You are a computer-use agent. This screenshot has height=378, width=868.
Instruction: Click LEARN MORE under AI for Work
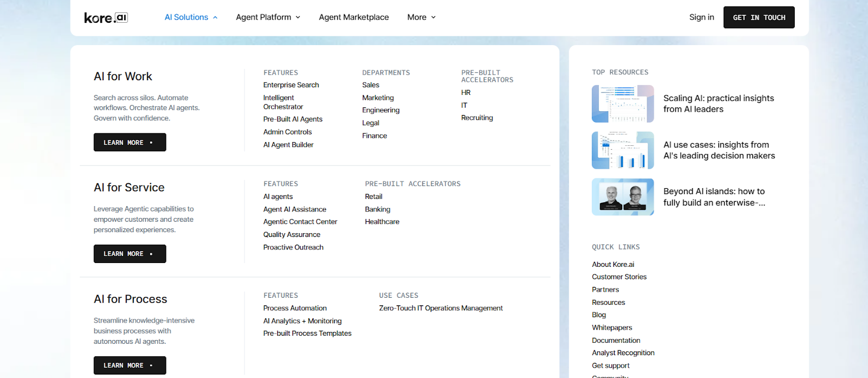click(x=130, y=142)
